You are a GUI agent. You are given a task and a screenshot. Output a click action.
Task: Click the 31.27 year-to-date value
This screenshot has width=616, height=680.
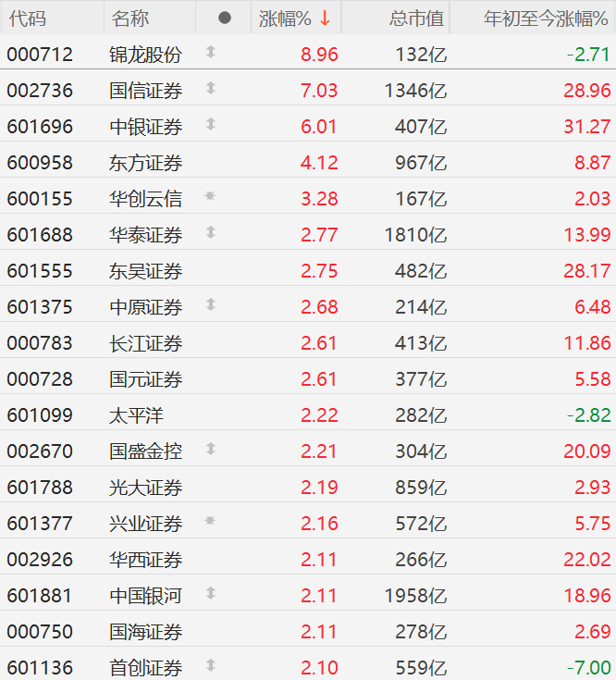587,127
